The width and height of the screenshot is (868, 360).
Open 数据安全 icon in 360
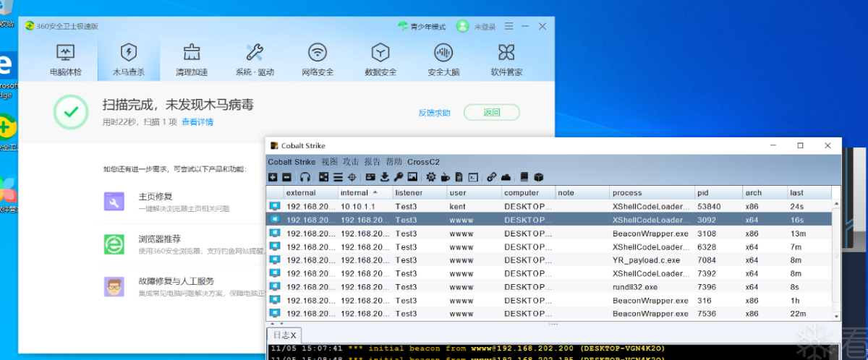(x=380, y=60)
